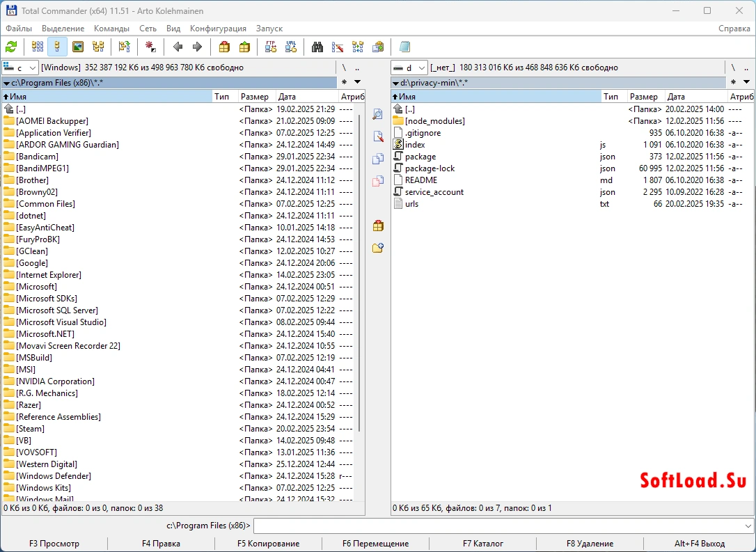
Task: Open the Выделение menu
Action: [x=63, y=29]
